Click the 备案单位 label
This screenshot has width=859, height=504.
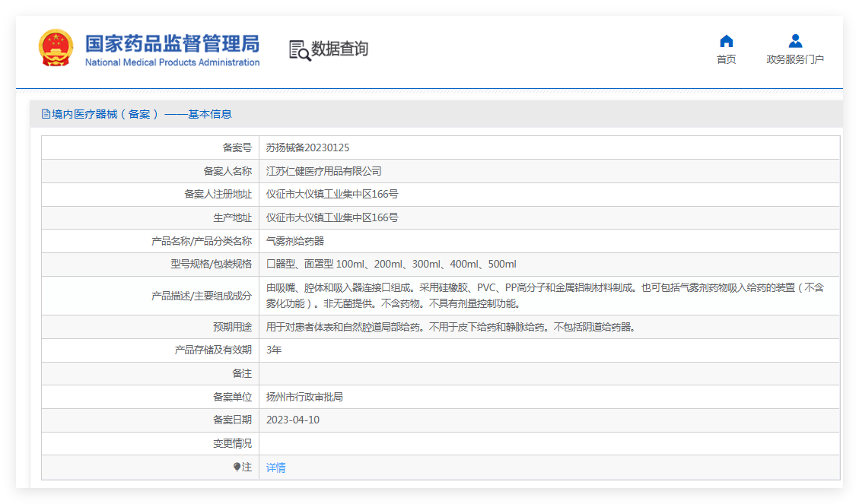click(x=232, y=398)
